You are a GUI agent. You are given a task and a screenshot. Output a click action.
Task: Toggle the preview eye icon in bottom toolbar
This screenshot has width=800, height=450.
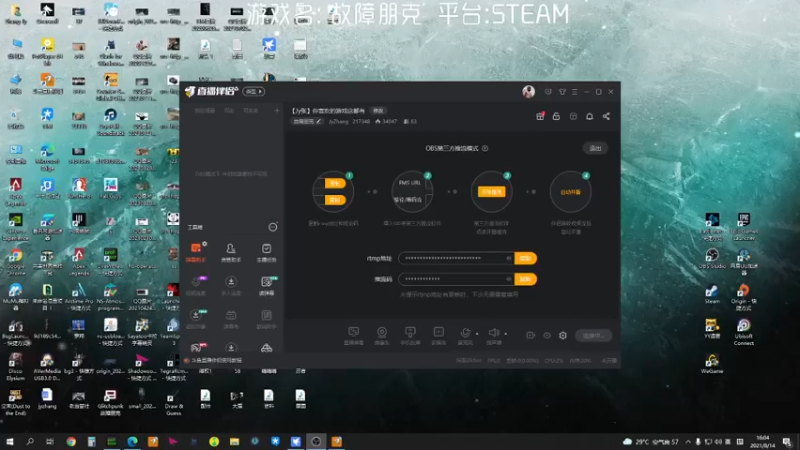point(547,335)
